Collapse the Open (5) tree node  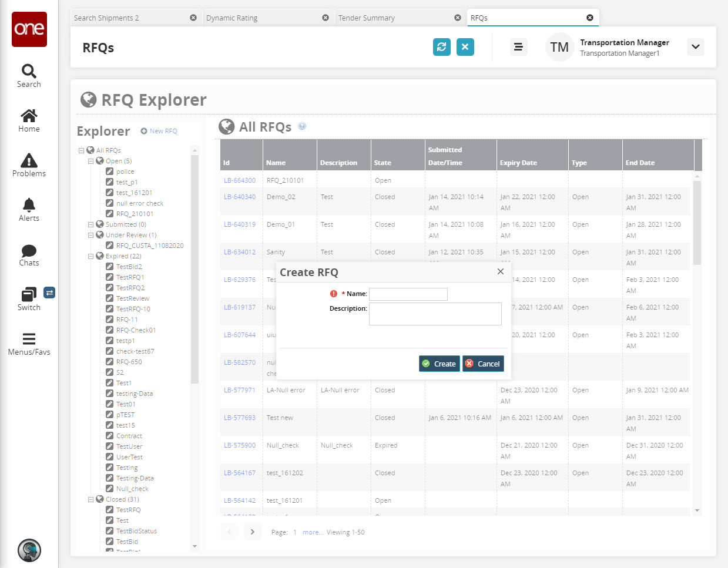(x=90, y=161)
